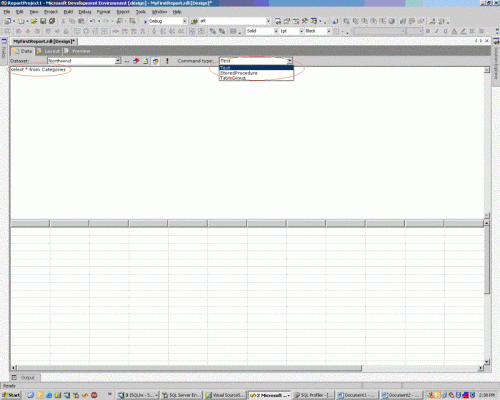
Task: Open the Output panel tab
Action: [24, 377]
